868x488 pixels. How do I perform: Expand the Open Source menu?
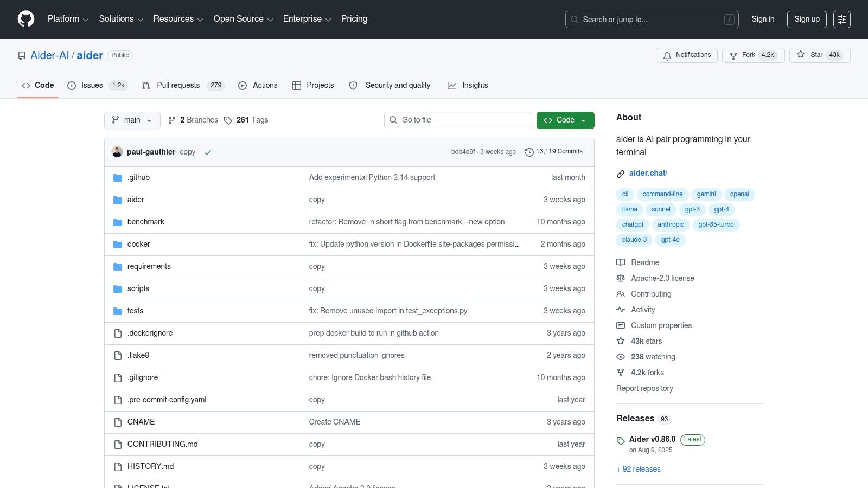pyautogui.click(x=243, y=19)
